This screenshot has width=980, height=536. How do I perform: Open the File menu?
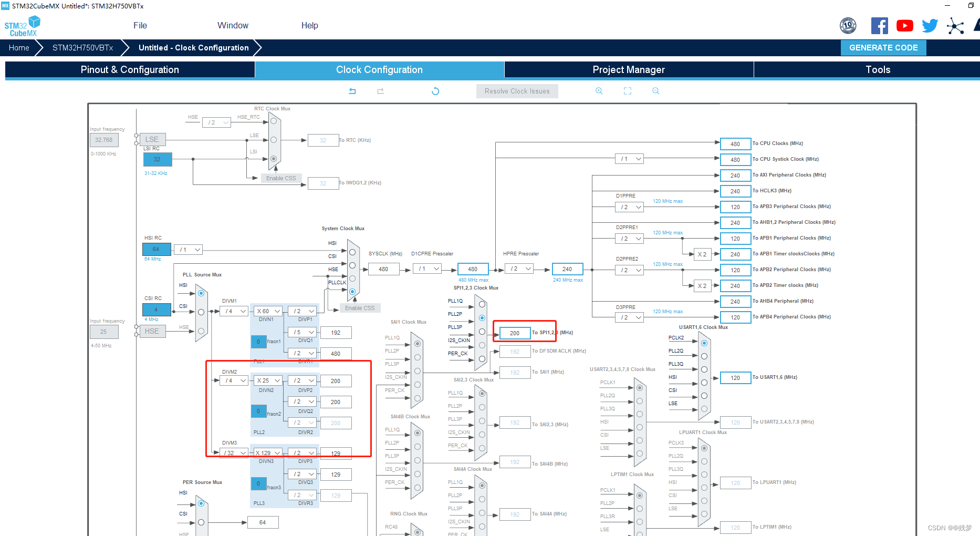pos(140,25)
